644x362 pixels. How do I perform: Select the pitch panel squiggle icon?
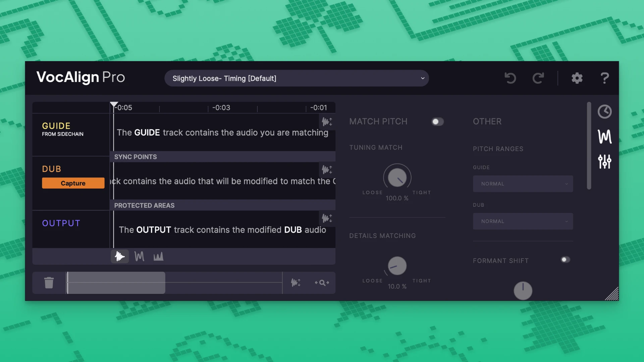[x=604, y=137]
